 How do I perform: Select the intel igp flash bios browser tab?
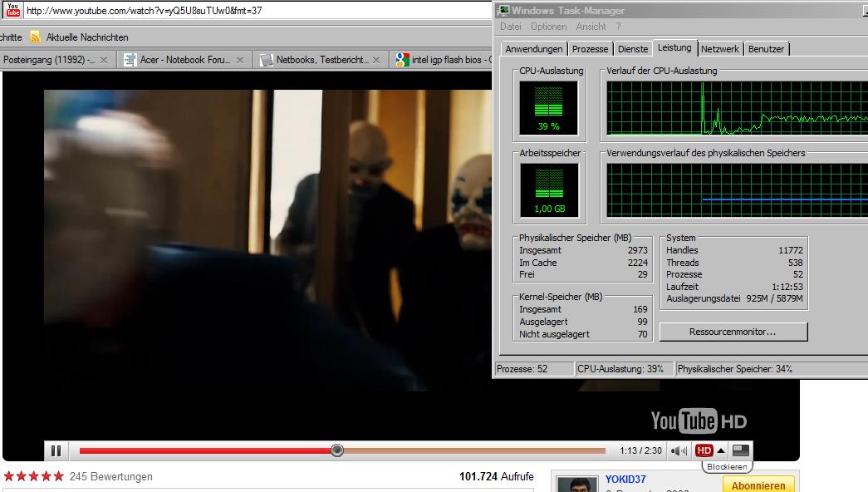pos(442,60)
